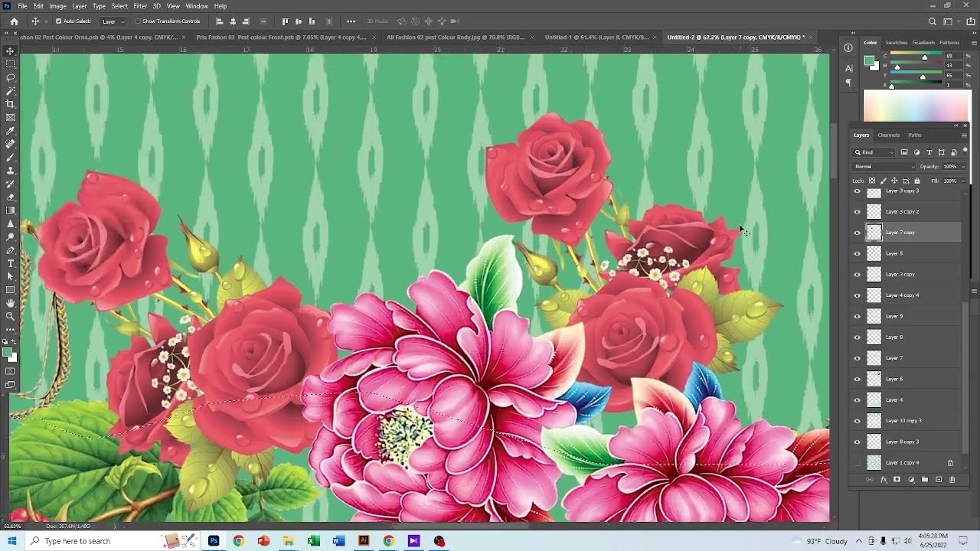Hide Layer 5 visibility eye

[x=857, y=253]
